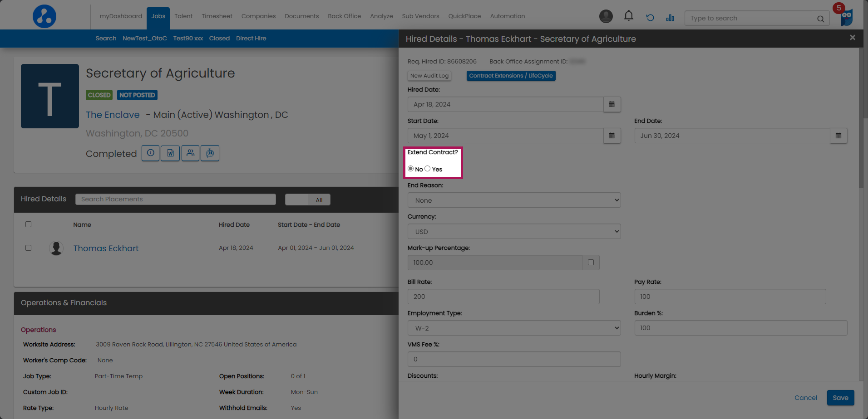Viewport: 868px width, 419px height.
Task: Open the Back Office menu
Action: click(344, 16)
